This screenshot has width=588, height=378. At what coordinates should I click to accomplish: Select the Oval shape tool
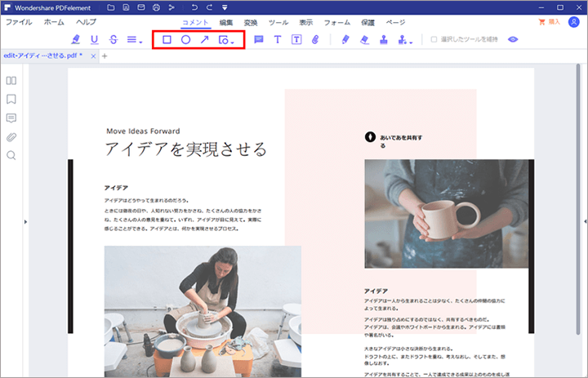[x=185, y=40]
